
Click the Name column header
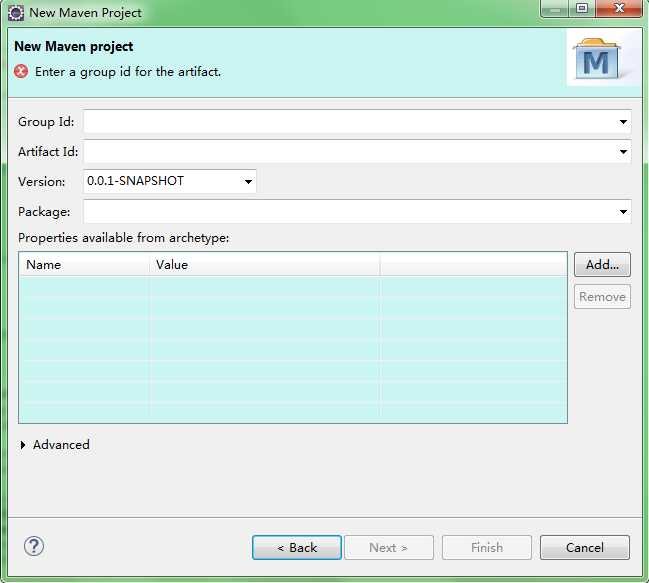[x=84, y=264]
